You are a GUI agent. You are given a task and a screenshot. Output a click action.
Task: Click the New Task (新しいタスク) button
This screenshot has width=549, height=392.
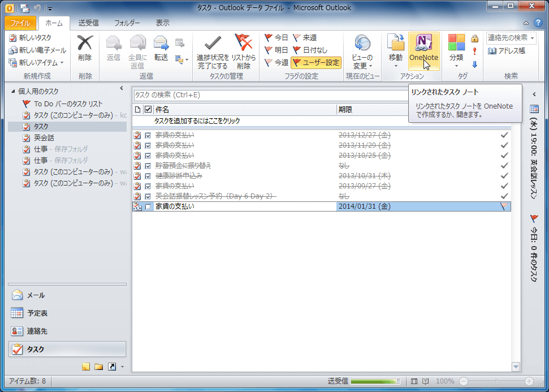tap(31, 38)
